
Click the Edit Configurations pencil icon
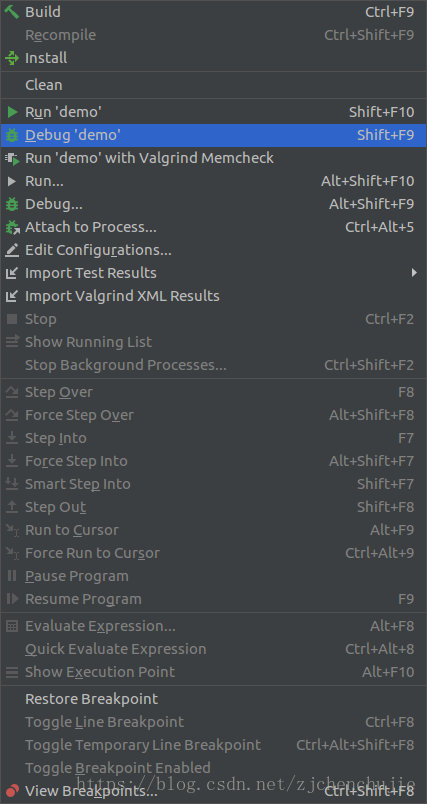tap(11, 250)
